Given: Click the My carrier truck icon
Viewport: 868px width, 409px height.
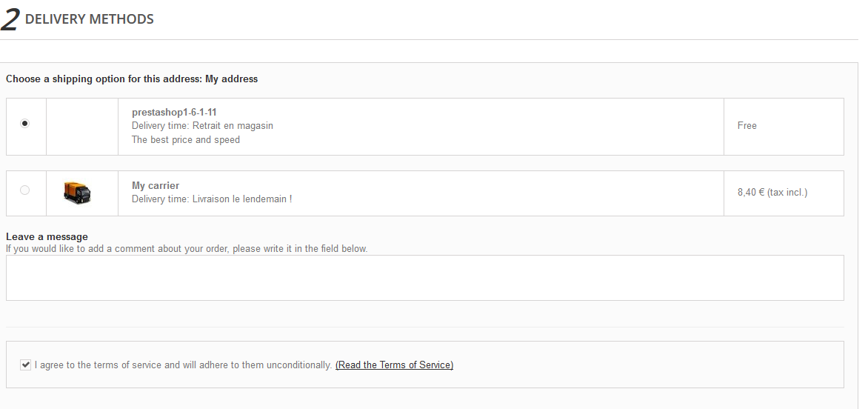Looking at the screenshot, I should tap(77, 193).
